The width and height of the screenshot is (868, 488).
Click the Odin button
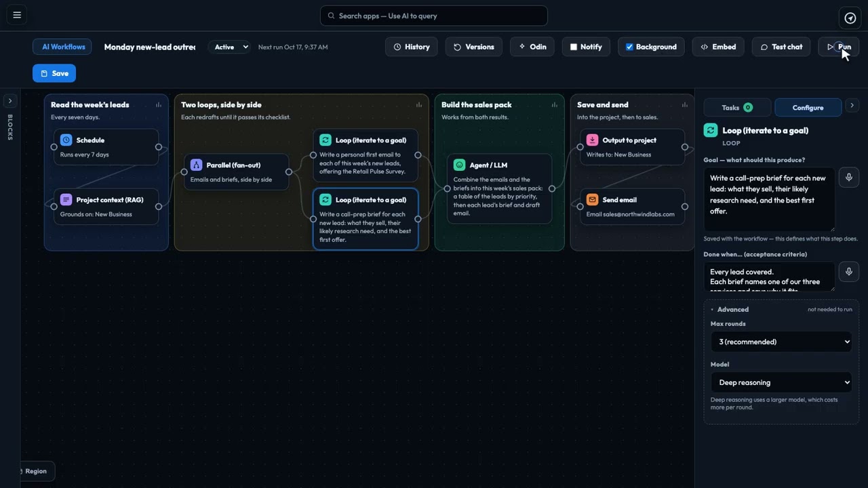(532, 47)
